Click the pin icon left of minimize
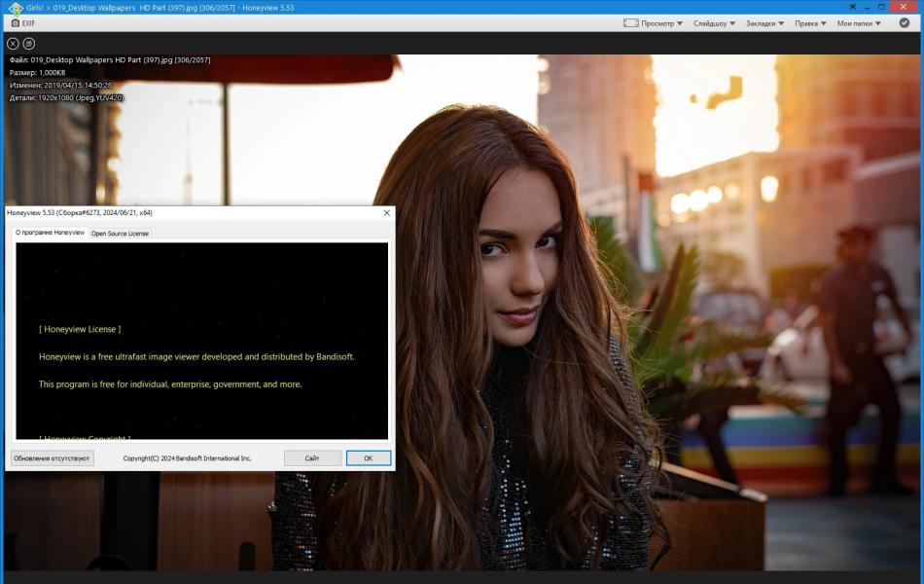This screenshot has height=584, width=924. pyautogui.click(x=853, y=7)
